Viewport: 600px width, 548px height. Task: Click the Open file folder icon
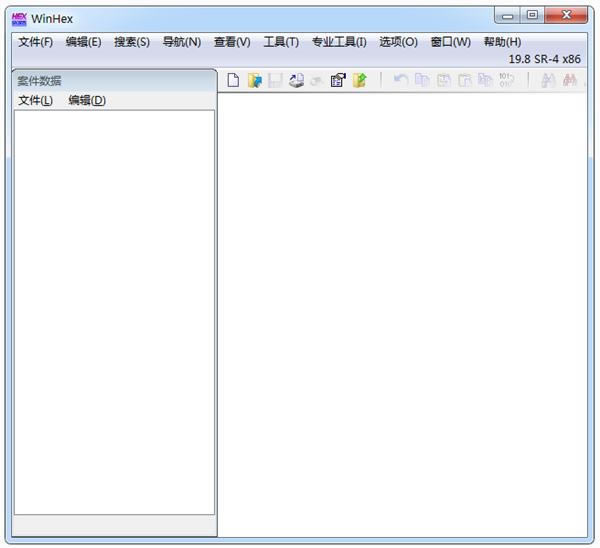click(x=255, y=80)
